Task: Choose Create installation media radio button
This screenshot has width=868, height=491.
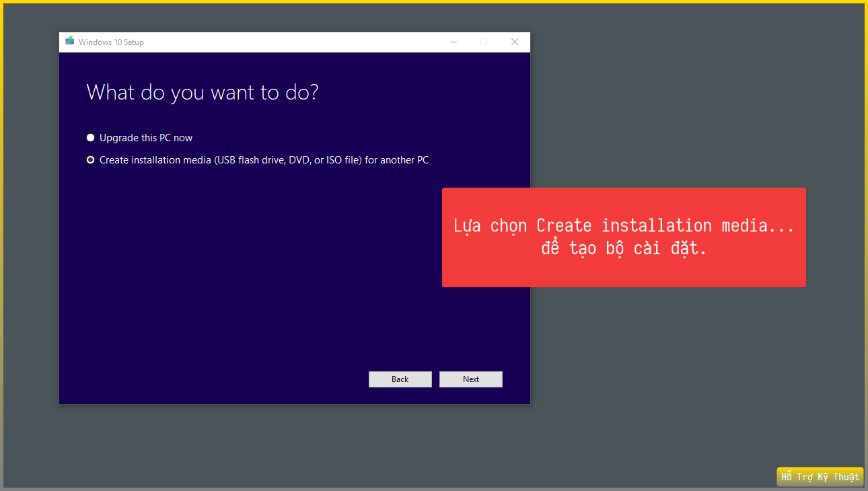Action: [91, 160]
